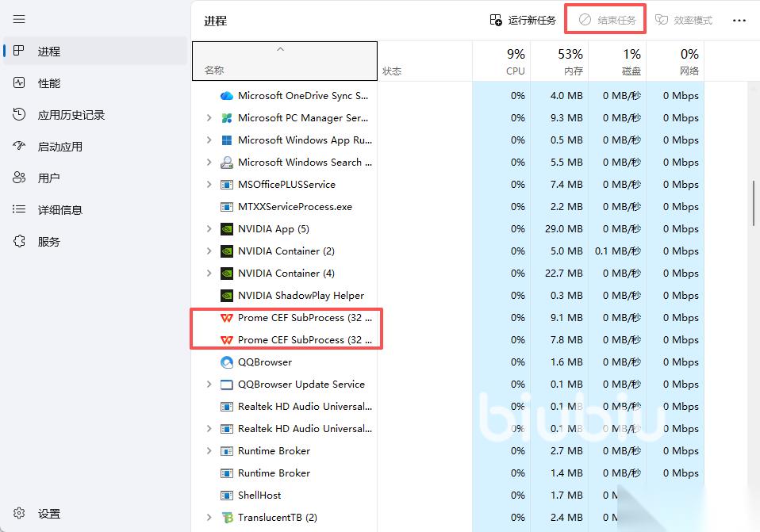Expand the TranslucentTB (2) process group

pos(209,518)
